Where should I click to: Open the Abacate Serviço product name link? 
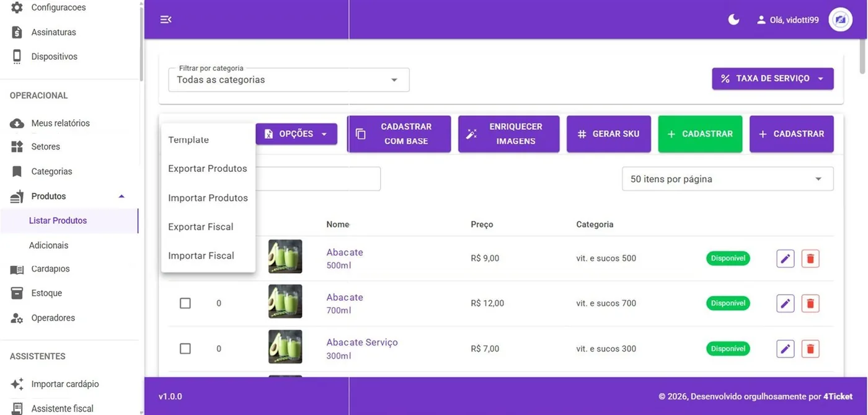[x=362, y=342]
